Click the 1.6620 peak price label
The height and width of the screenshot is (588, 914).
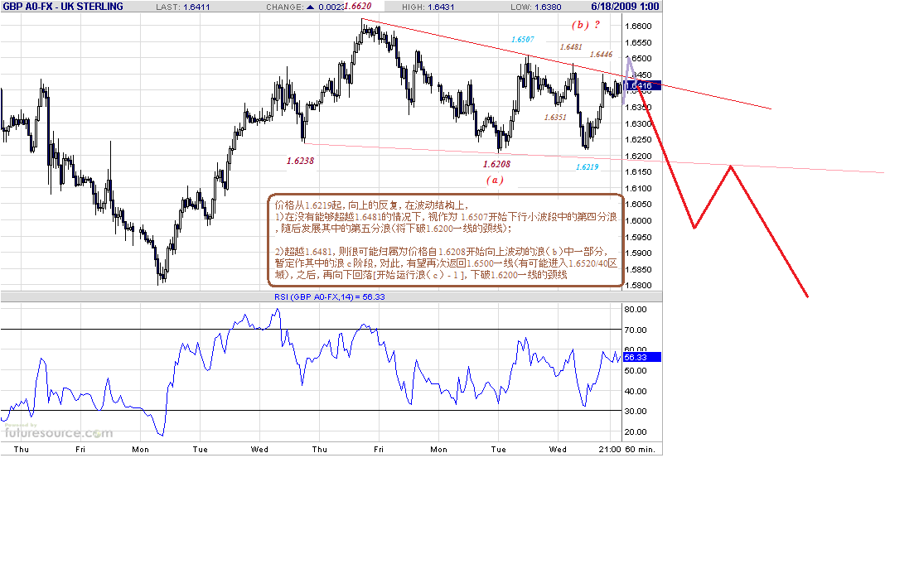pyautogui.click(x=357, y=6)
